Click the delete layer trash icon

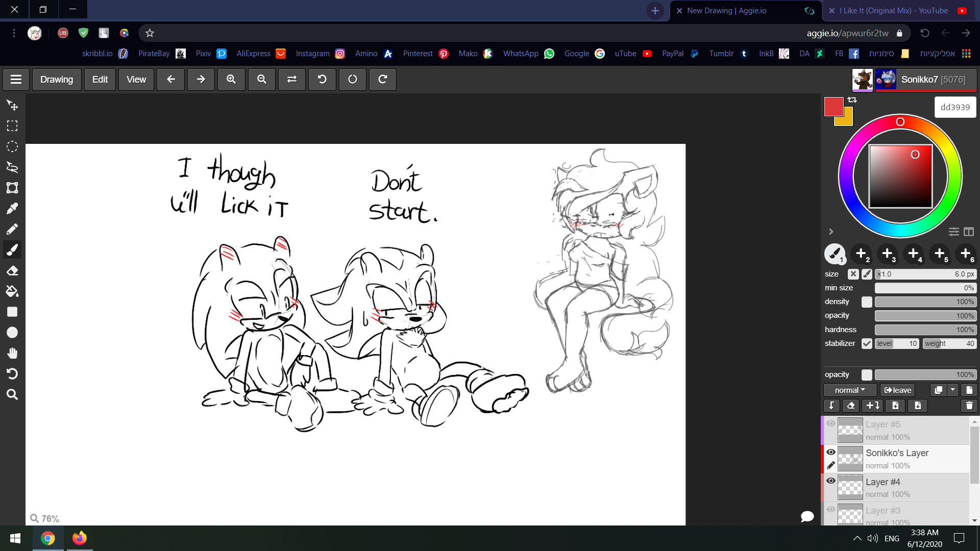(969, 406)
